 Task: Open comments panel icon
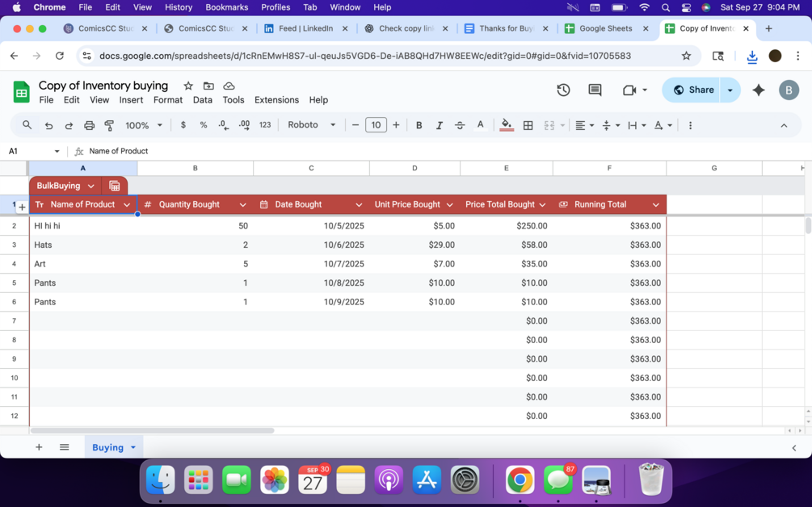(x=595, y=90)
